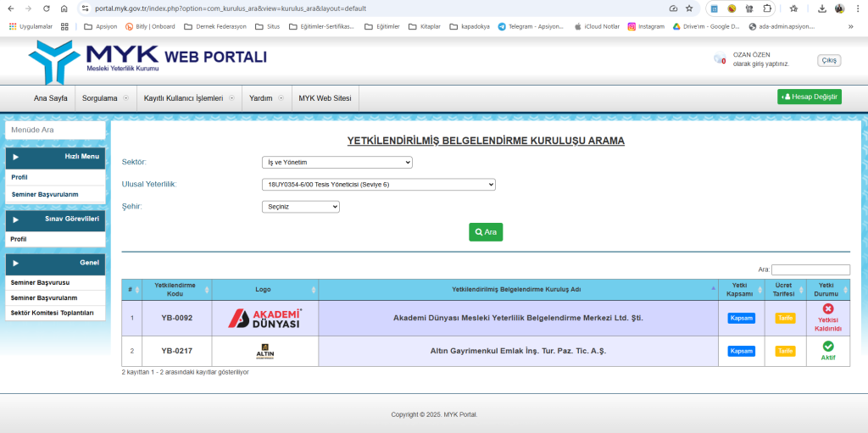Collapse the Hızlı Menu panel
This screenshot has height=433, width=868.
pyautogui.click(x=55, y=158)
